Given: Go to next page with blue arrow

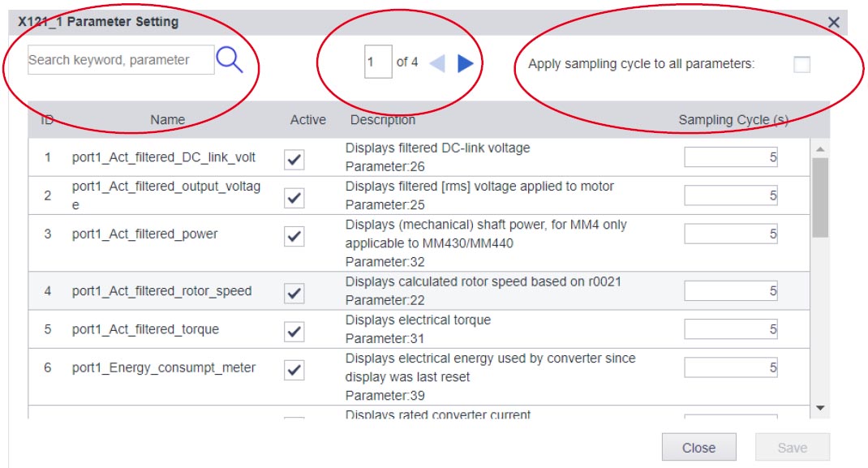Looking at the screenshot, I should pos(466,63).
